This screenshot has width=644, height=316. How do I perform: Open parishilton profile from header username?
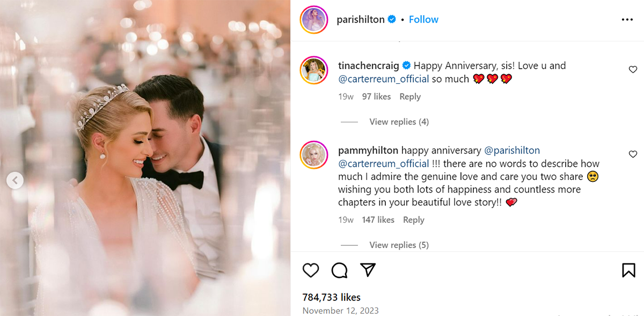(360, 19)
